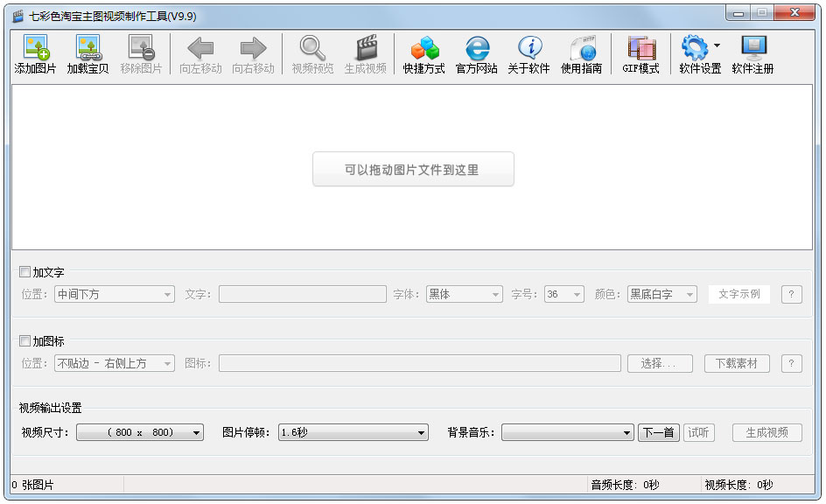Open icon position dropdown 不贴边 - 右侧上方

click(115, 363)
